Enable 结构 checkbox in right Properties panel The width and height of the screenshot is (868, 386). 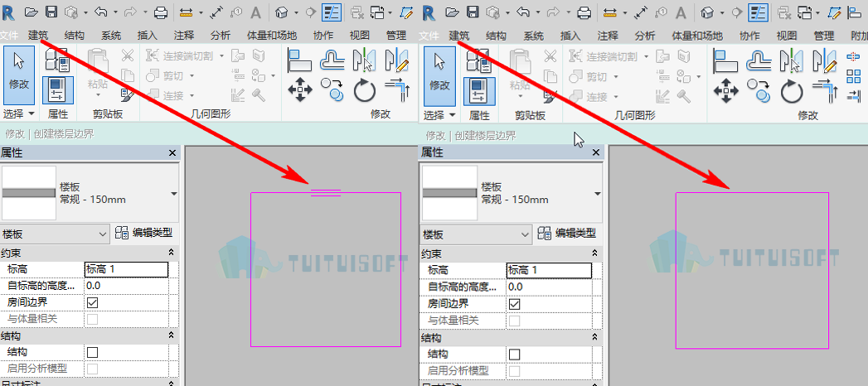[514, 354]
